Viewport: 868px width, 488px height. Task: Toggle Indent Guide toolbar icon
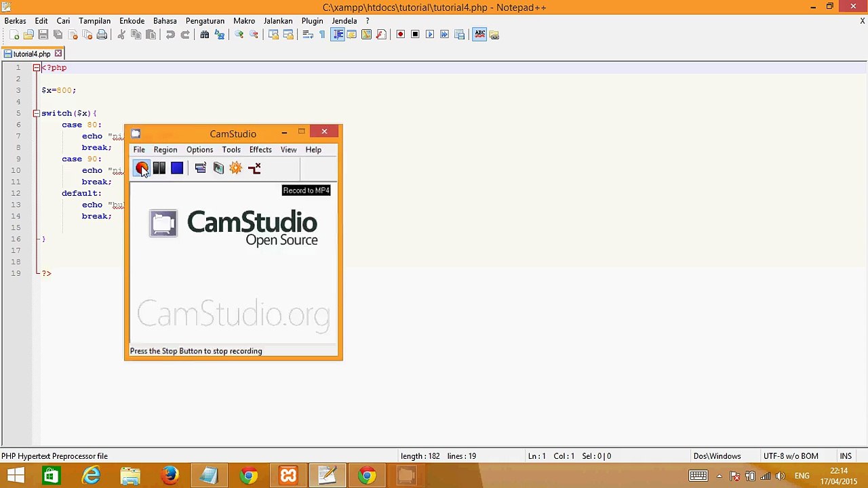tap(337, 35)
